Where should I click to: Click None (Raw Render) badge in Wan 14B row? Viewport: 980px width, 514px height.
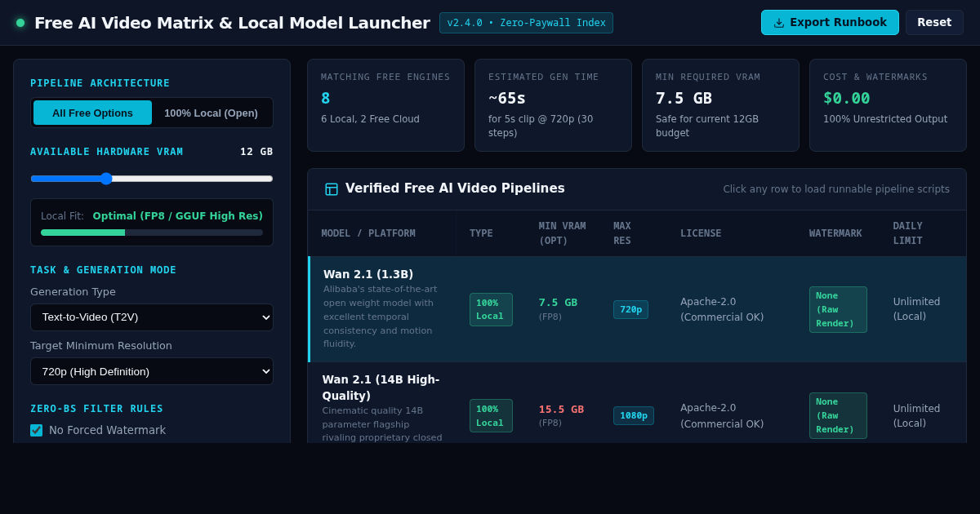point(838,415)
